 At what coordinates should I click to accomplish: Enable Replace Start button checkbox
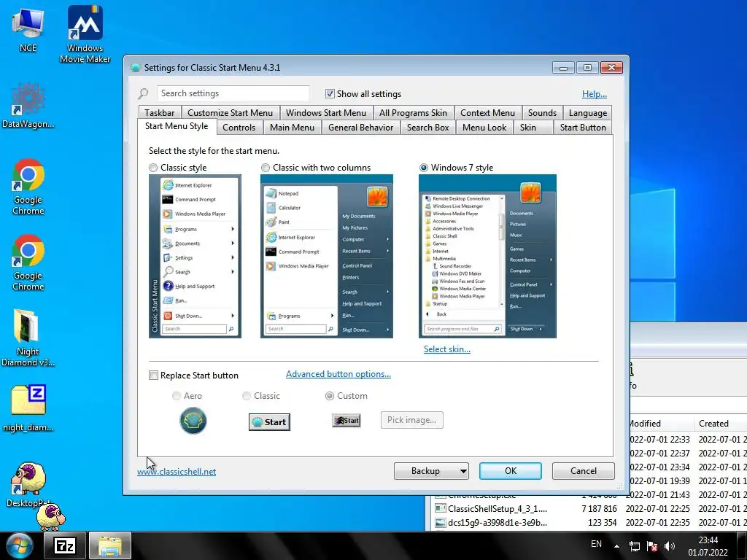[x=153, y=376]
